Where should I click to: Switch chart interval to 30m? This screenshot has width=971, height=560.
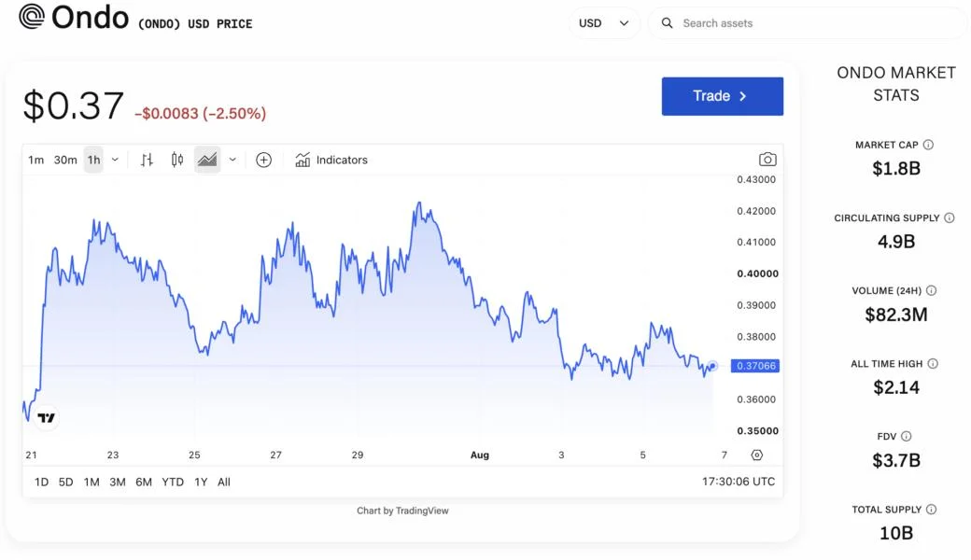coord(65,161)
